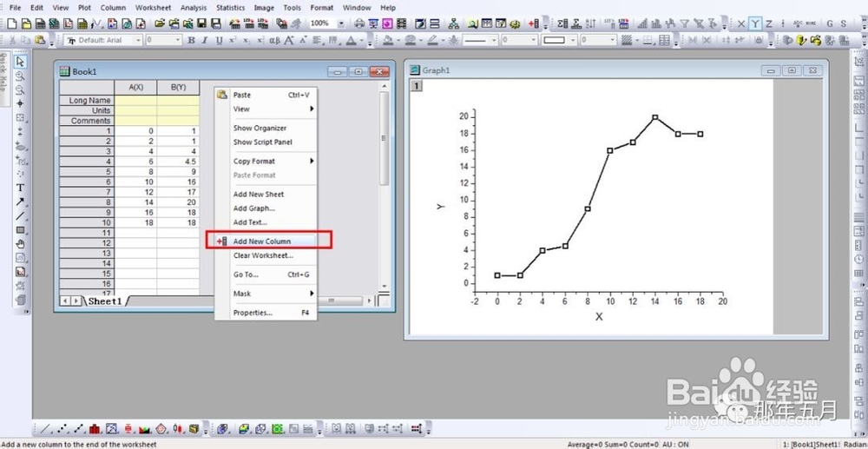
Task: Click the Quick Help side tab
Action: pos(3,77)
